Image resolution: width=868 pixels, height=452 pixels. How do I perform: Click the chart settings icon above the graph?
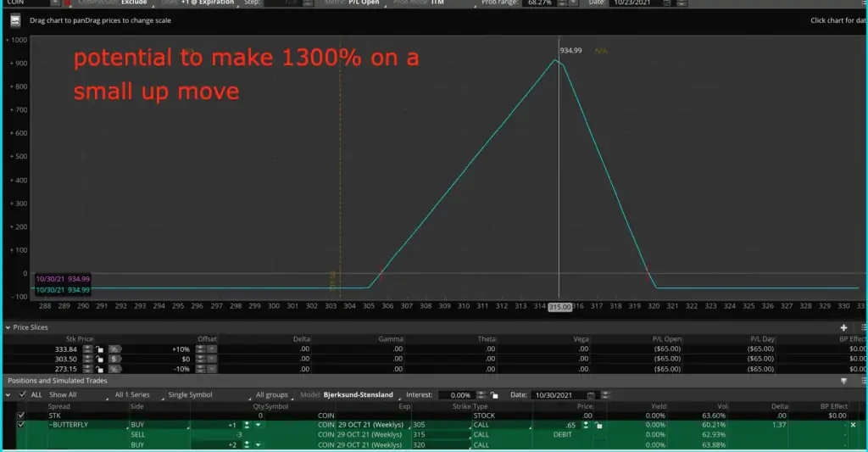tap(15, 20)
